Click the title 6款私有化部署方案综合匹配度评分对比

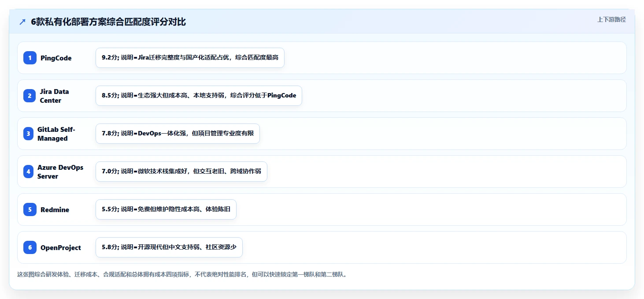pos(108,22)
